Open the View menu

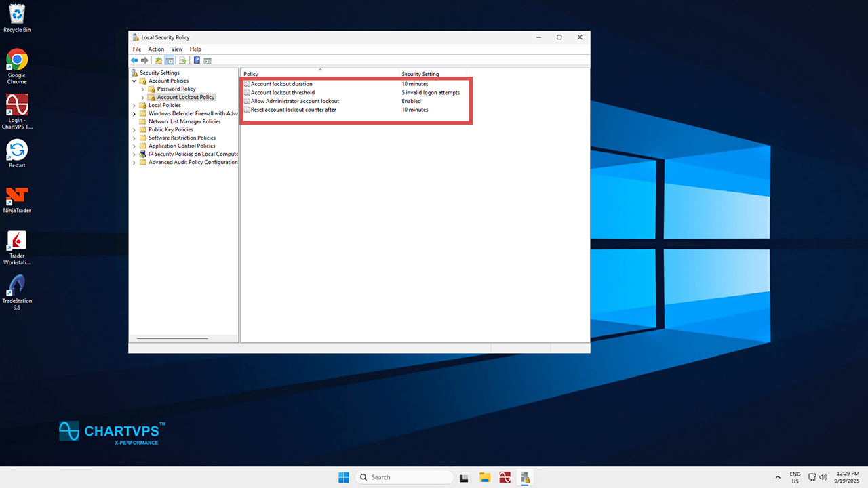pyautogui.click(x=176, y=49)
